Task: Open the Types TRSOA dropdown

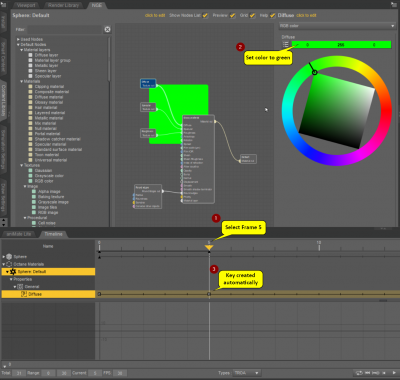Action: pos(246,373)
